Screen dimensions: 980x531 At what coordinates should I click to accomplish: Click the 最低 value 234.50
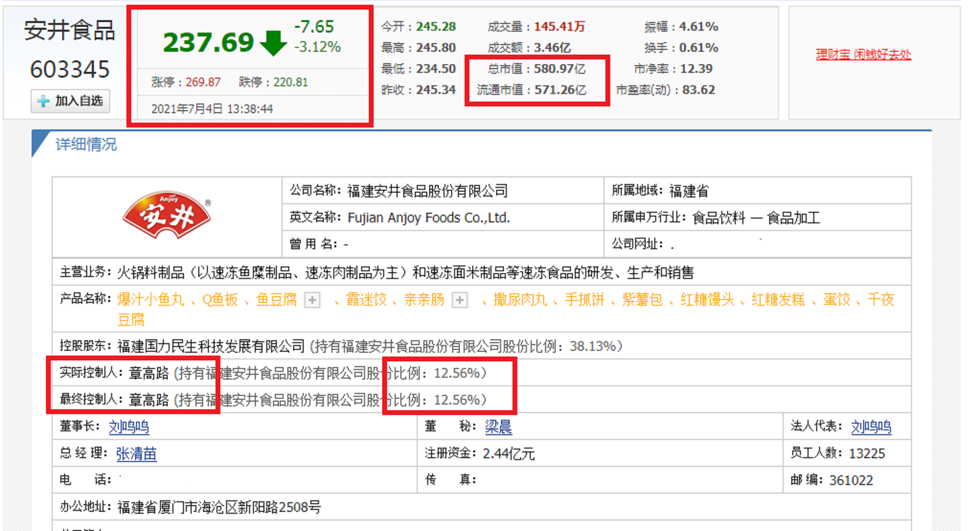pyautogui.click(x=436, y=69)
